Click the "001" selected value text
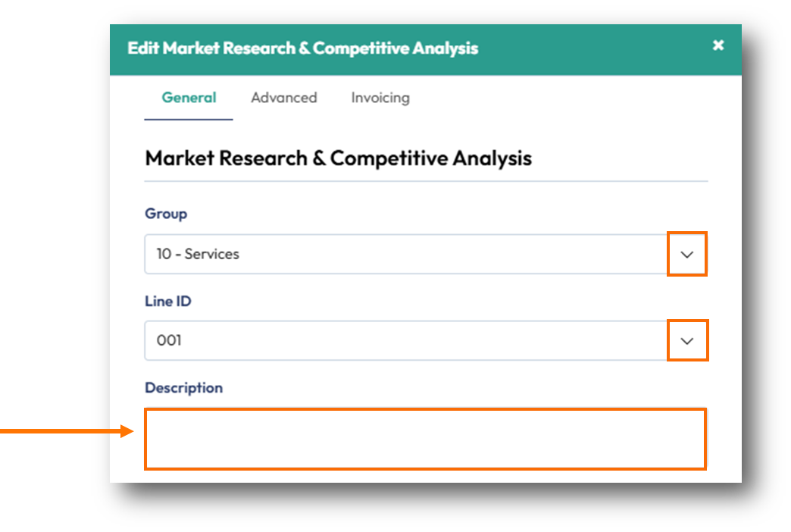This screenshot has height=532, width=791. pyautogui.click(x=169, y=341)
